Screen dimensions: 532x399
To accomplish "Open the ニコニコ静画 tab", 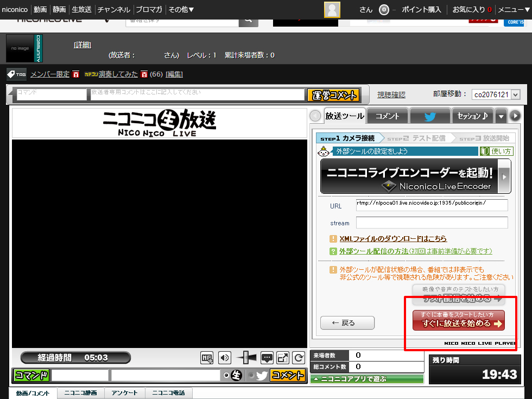I will point(81,393).
